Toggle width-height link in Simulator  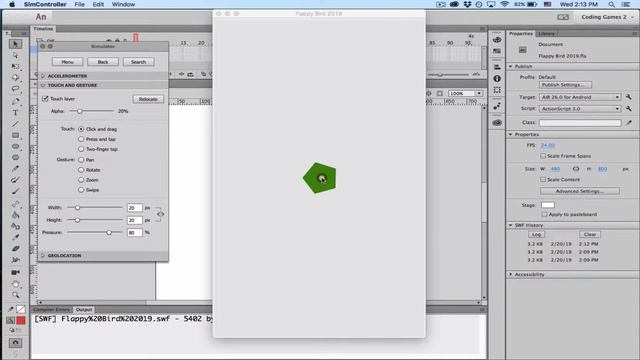click(x=160, y=214)
